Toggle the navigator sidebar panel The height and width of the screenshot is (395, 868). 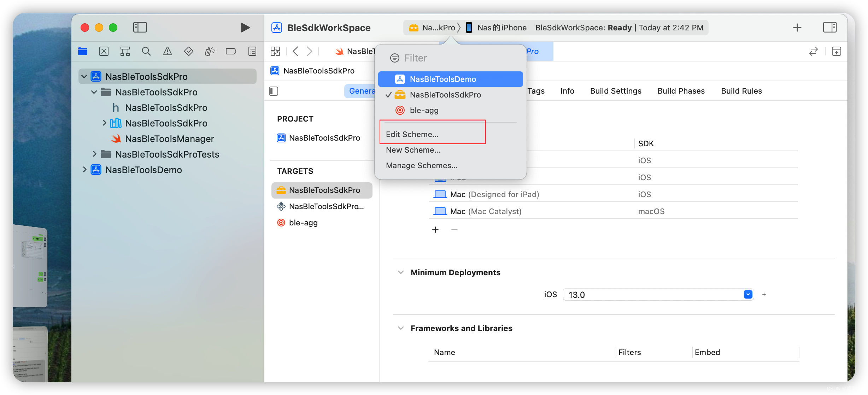140,28
